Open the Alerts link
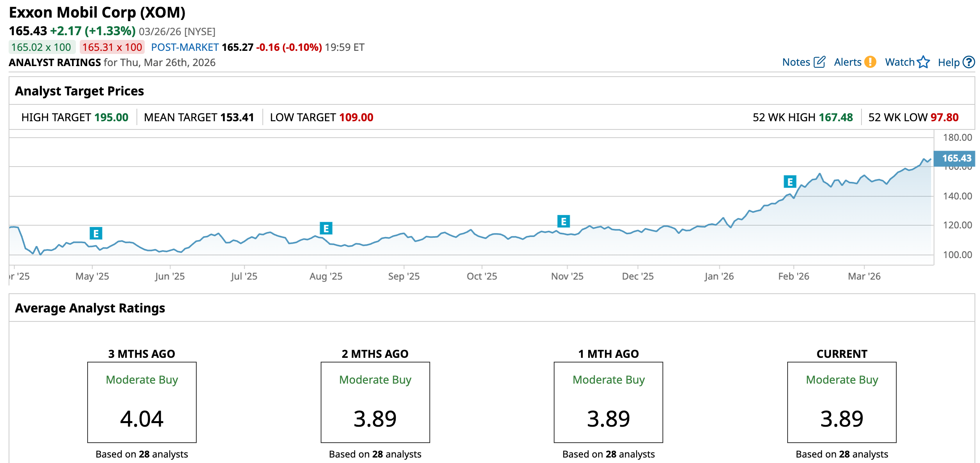The width and height of the screenshot is (980, 463). click(x=847, y=62)
